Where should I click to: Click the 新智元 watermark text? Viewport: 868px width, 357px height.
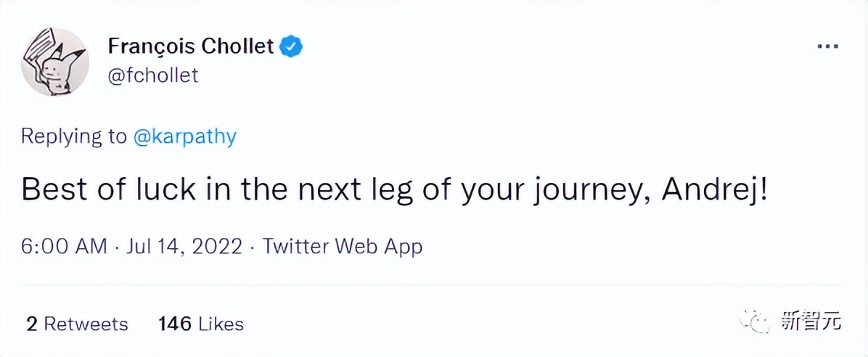[810, 321]
